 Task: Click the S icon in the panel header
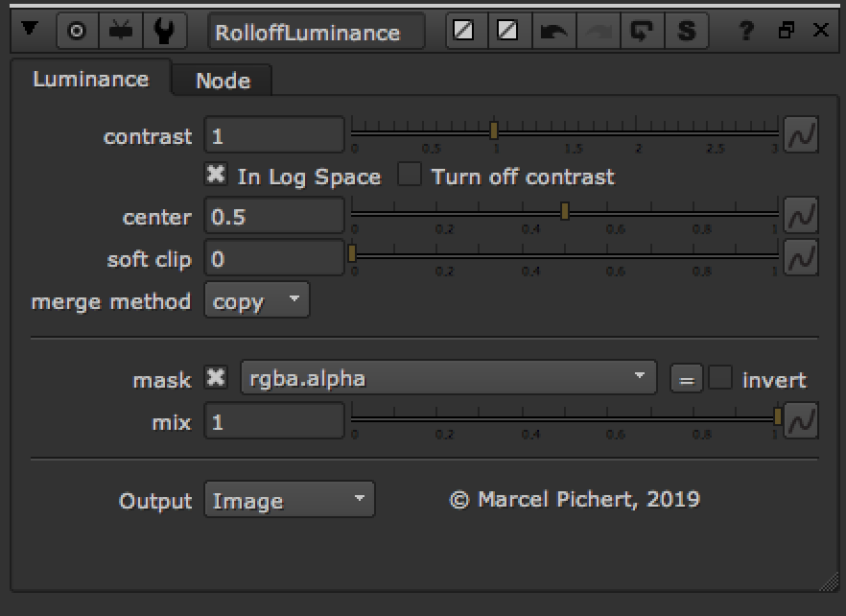(x=685, y=32)
